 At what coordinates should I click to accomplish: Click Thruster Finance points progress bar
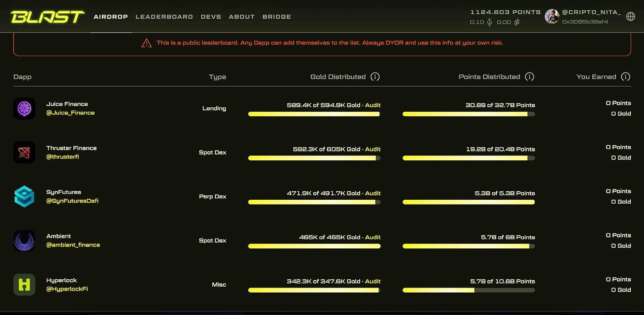[x=469, y=158]
